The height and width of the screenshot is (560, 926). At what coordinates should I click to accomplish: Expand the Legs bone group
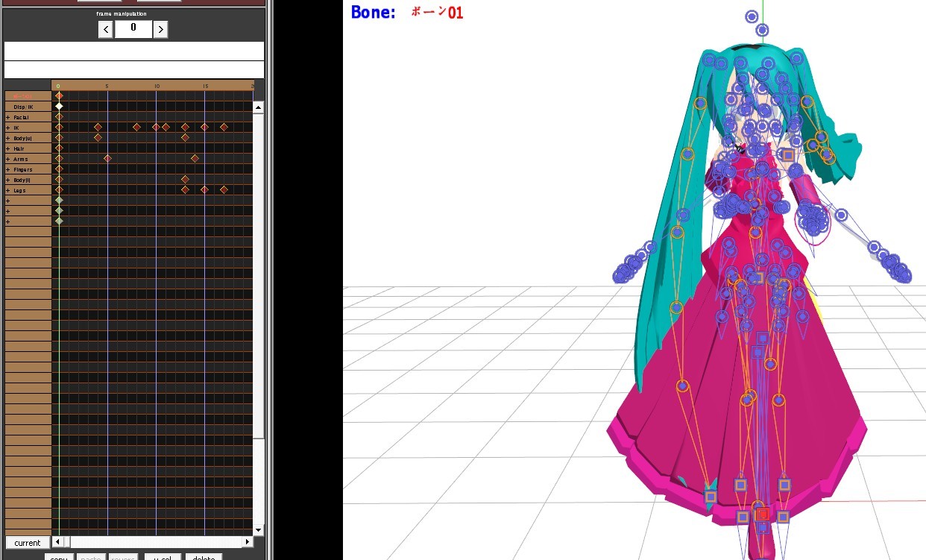coord(8,190)
